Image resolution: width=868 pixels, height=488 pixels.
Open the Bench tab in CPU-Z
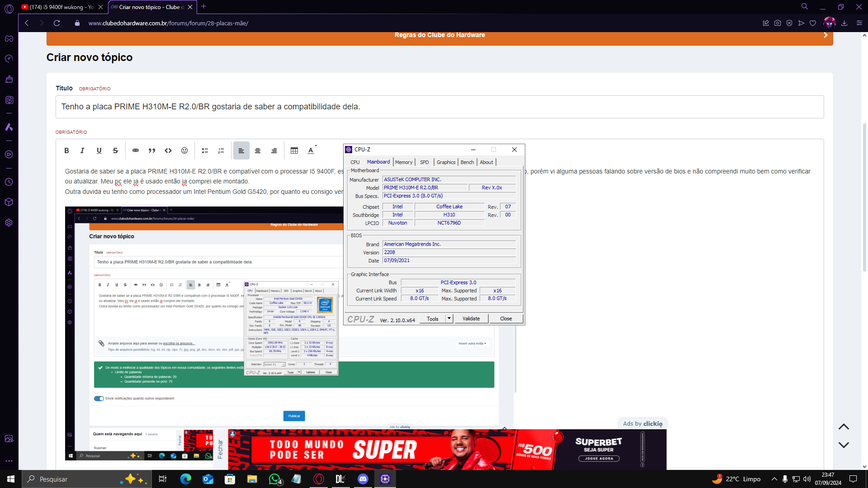(467, 162)
